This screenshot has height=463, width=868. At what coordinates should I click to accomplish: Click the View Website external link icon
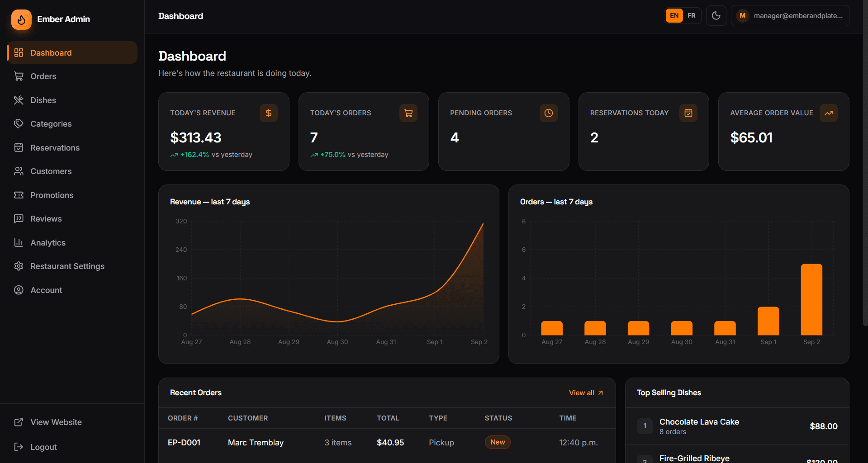[19, 422]
